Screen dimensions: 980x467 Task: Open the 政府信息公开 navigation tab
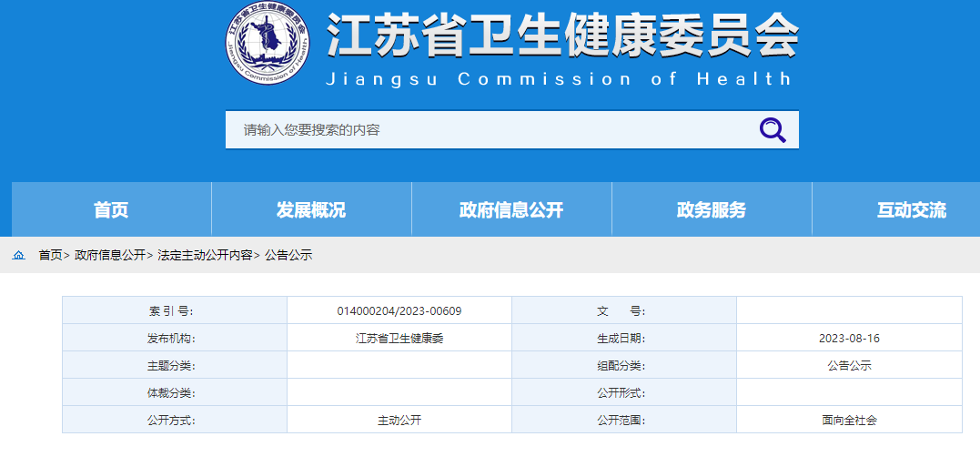[511, 210]
